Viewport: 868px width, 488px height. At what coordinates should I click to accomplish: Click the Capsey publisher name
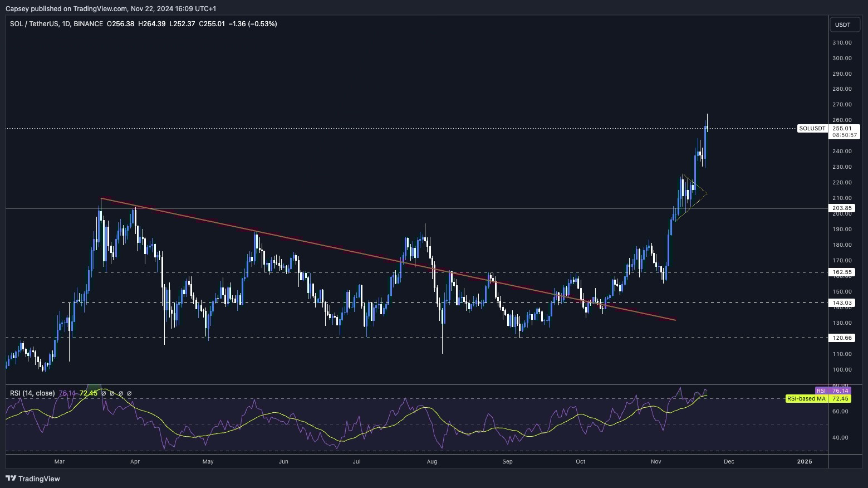(x=16, y=8)
